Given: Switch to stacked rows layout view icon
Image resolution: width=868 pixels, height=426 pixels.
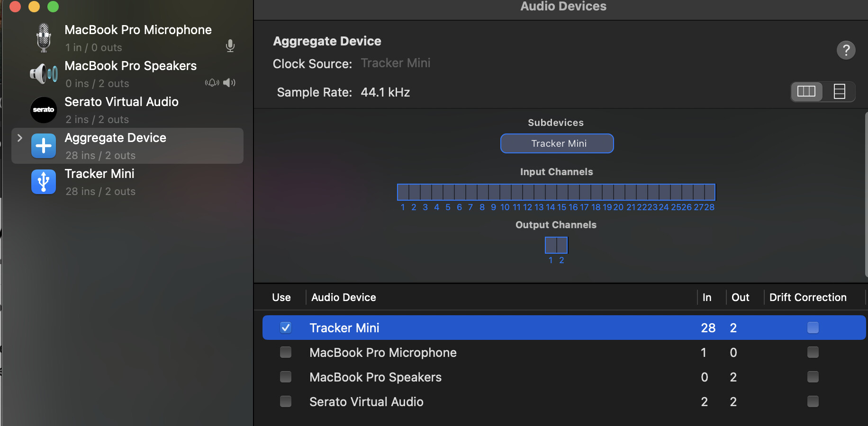Looking at the screenshot, I should 839,91.
